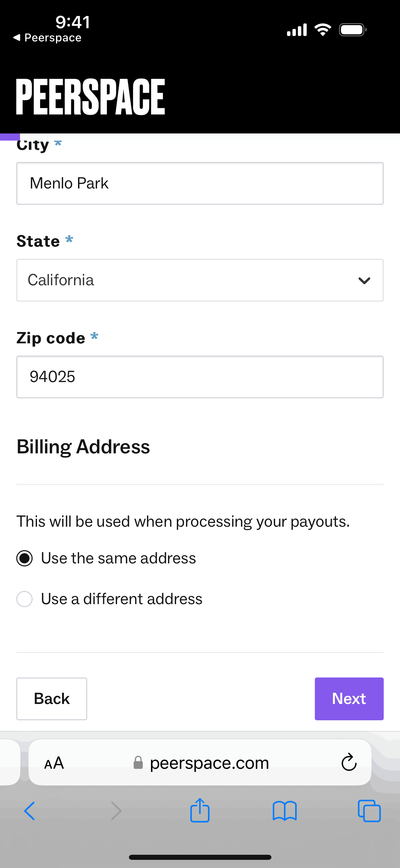Click the City field with Menlo Park

200,183
